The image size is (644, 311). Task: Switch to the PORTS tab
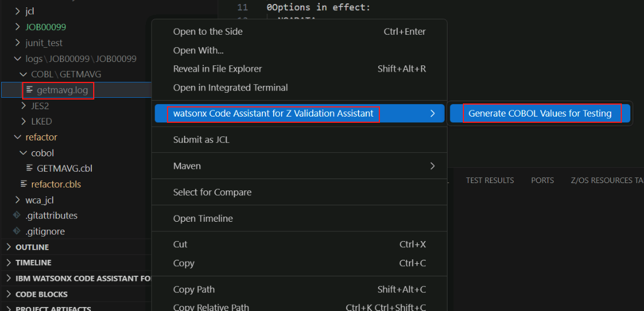[x=542, y=180]
